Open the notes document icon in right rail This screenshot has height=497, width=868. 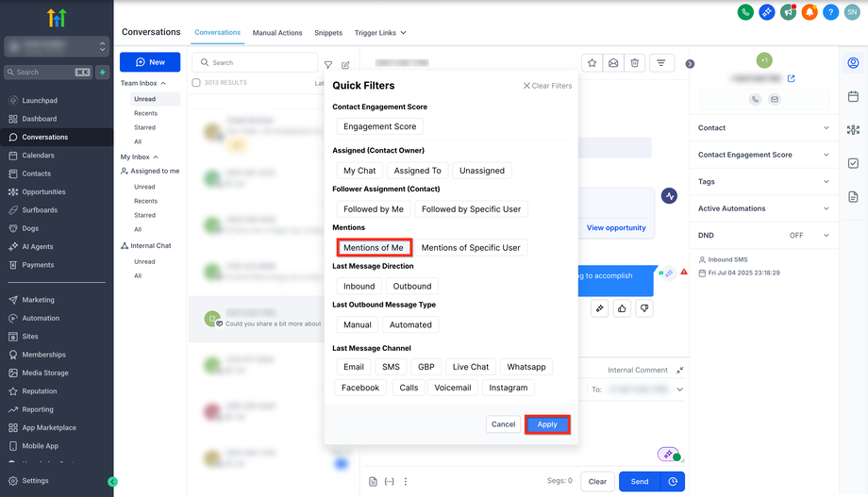pos(853,196)
